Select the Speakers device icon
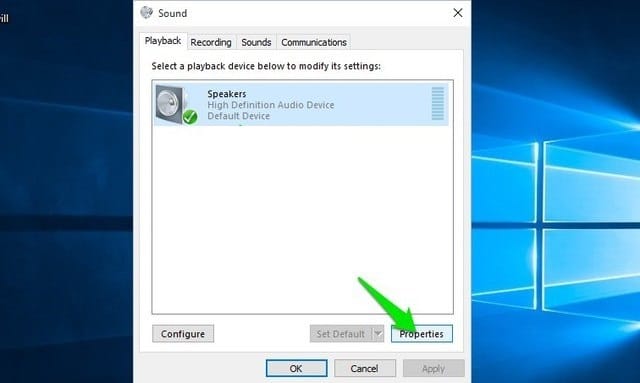 click(x=176, y=105)
